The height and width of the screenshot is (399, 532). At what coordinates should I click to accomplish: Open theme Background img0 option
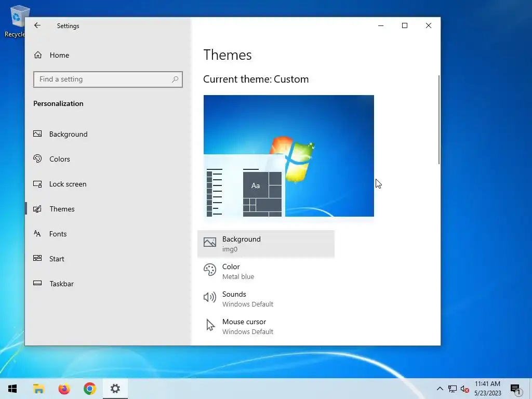[x=265, y=244]
